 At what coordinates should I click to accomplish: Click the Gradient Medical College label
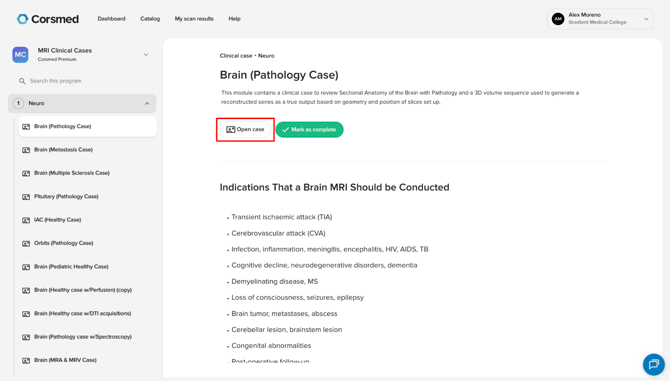click(597, 22)
